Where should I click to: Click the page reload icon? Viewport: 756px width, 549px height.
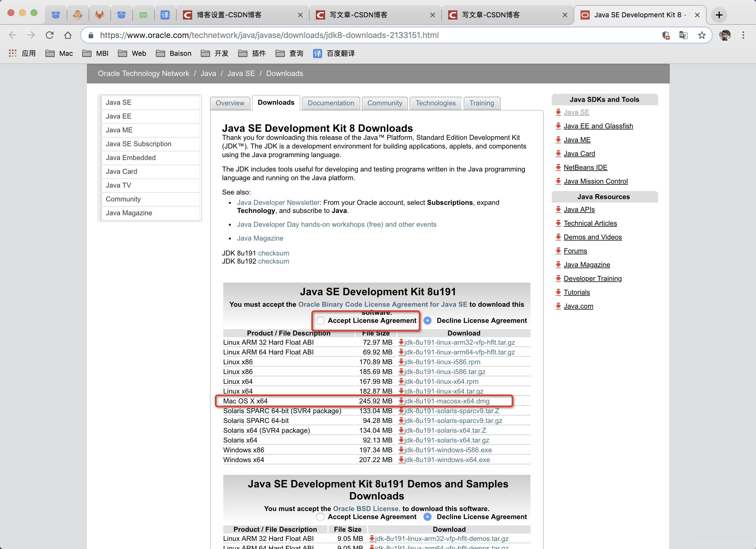(x=49, y=35)
